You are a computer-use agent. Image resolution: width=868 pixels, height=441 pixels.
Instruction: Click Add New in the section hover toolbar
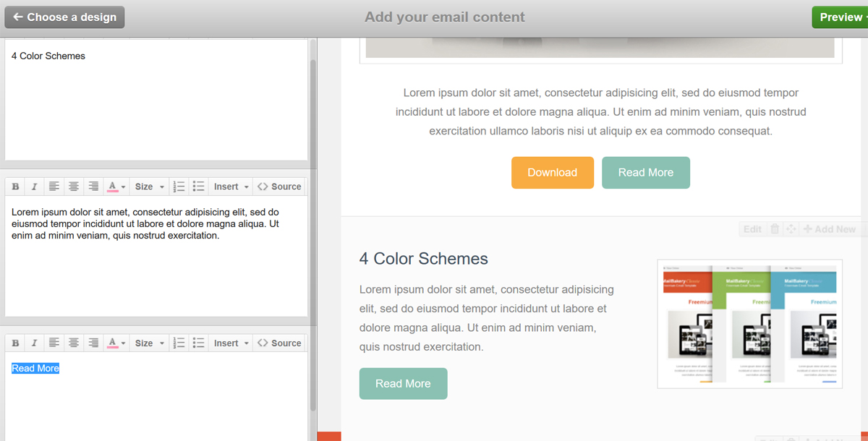[x=830, y=229]
